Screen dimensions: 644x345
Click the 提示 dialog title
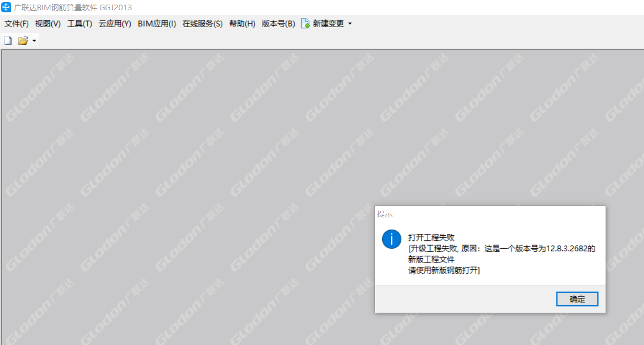point(385,214)
